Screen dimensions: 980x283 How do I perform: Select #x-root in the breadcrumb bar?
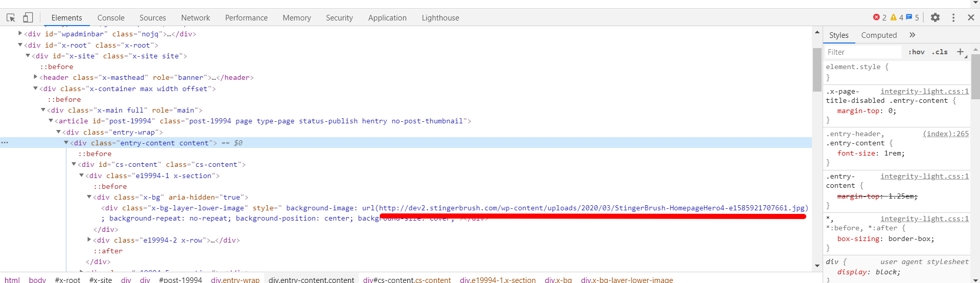[x=67, y=280]
